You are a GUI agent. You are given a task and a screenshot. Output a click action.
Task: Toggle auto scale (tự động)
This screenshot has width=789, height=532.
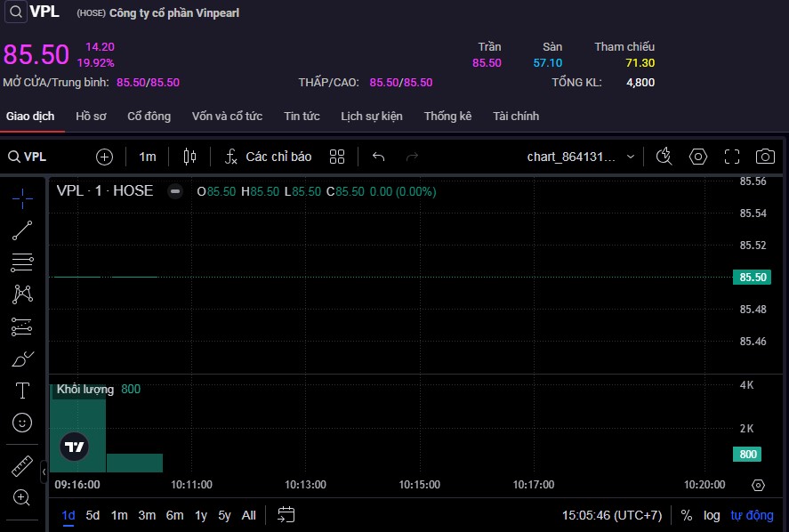[752, 515]
